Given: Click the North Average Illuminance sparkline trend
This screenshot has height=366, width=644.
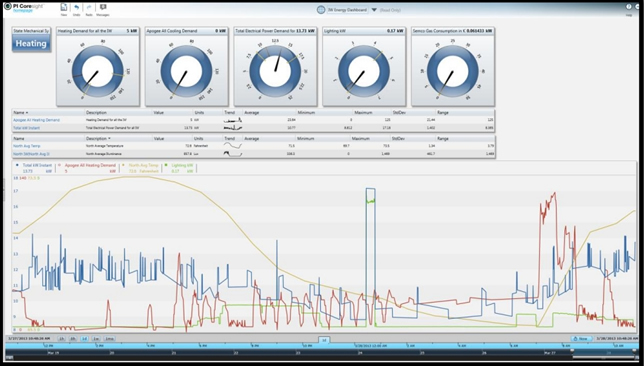Looking at the screenshot, I should click(233, 154).
